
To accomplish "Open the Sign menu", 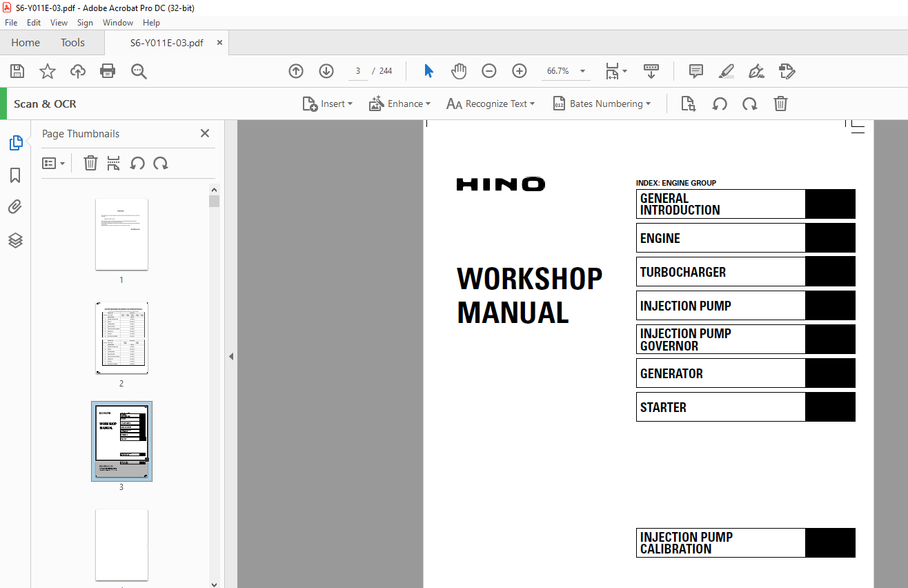I will (85, 23).
